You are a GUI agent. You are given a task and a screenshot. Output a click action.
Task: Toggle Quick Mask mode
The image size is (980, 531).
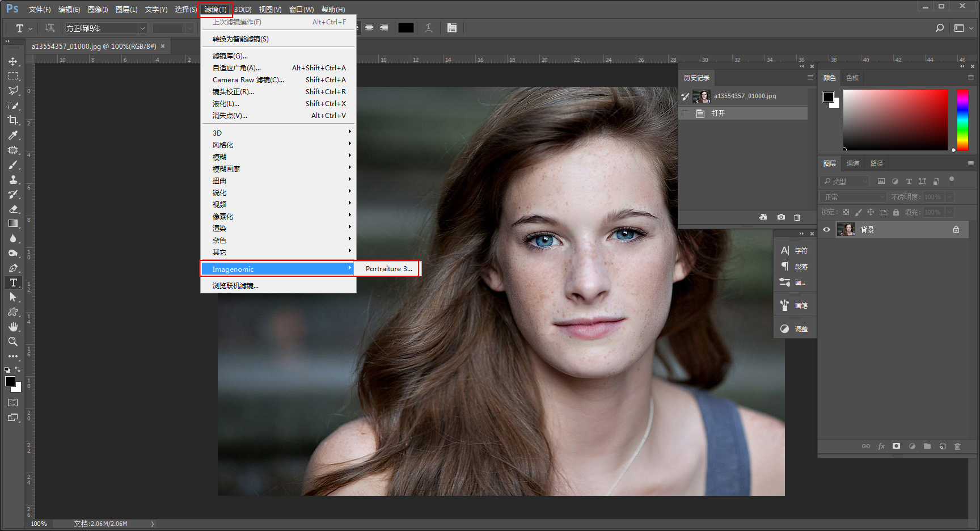point(13,403)
